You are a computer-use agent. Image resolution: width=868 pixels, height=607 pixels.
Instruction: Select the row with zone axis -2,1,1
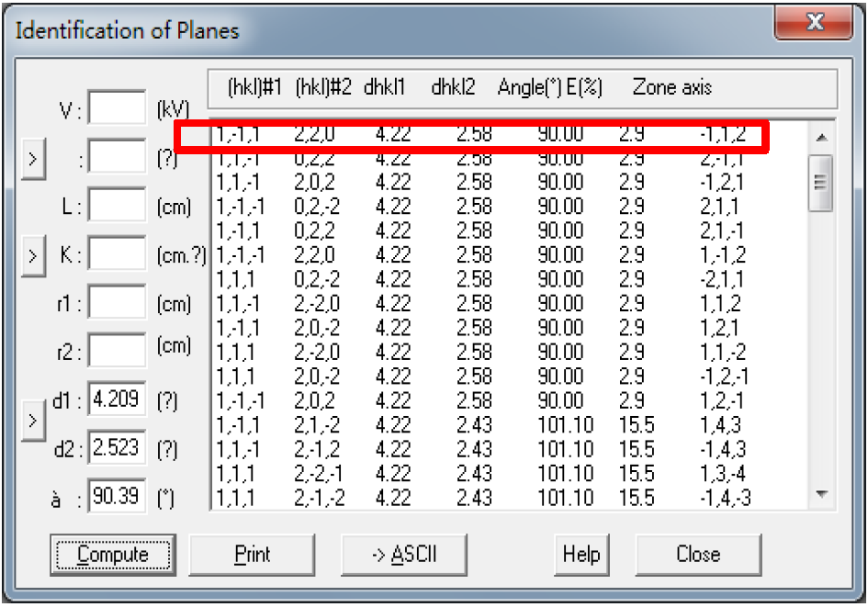pyautogui.click(x=508, y=279)
